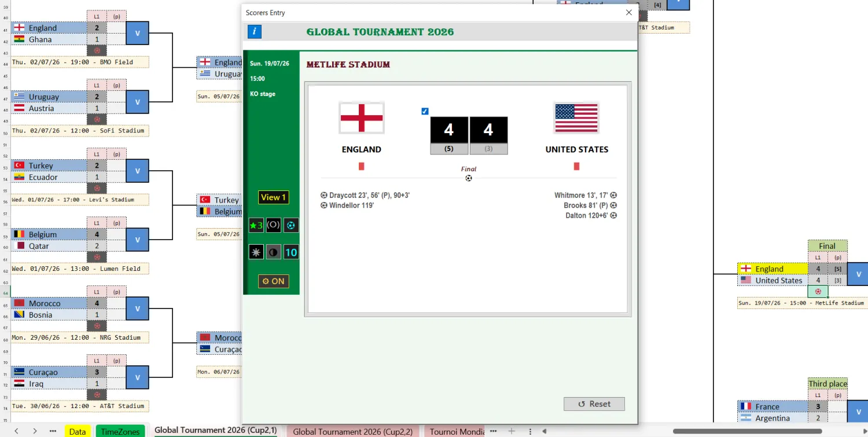Click the scorer ball cell under the Final match
Viewport: 868px width, 437px height.
pos(818,291)
